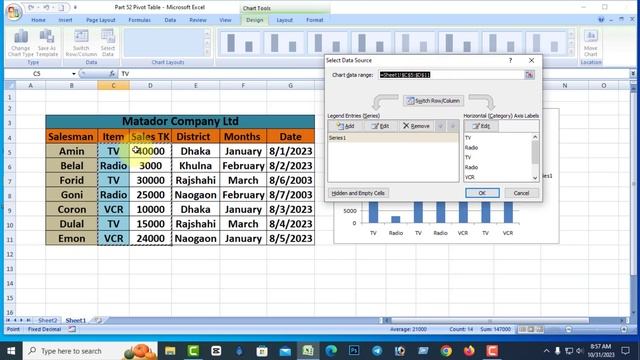Click cell with Khulna district
Screen dimensions: 640x360
coord(196,166)
